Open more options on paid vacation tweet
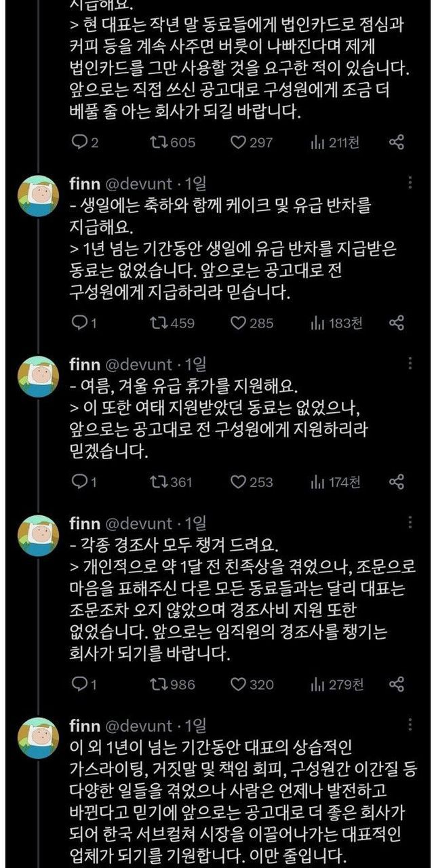 click(x=409, y=364)
